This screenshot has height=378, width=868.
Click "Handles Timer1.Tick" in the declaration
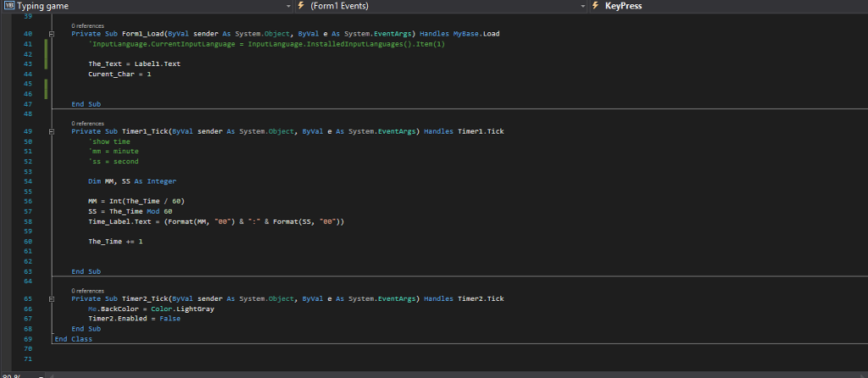coord(464,131)
